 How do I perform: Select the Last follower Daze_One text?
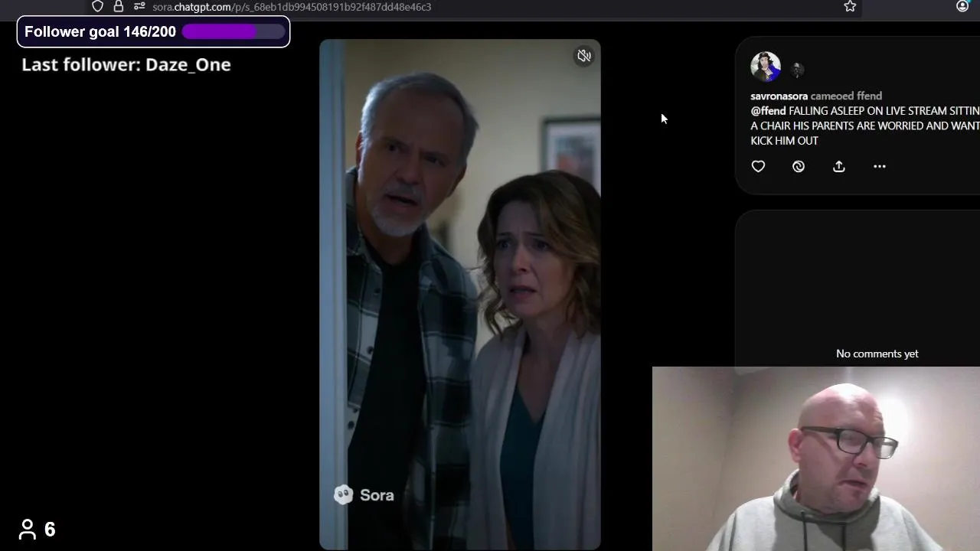pos(126,64)
